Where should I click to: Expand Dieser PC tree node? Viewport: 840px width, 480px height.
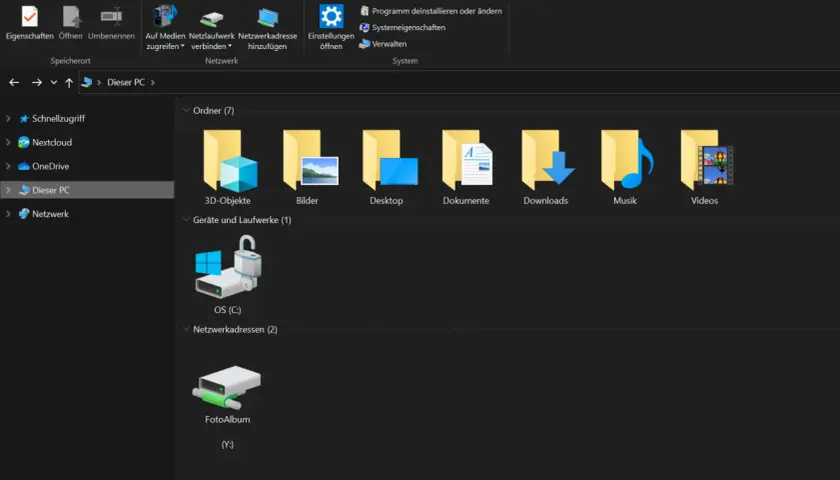coord(8,190)
